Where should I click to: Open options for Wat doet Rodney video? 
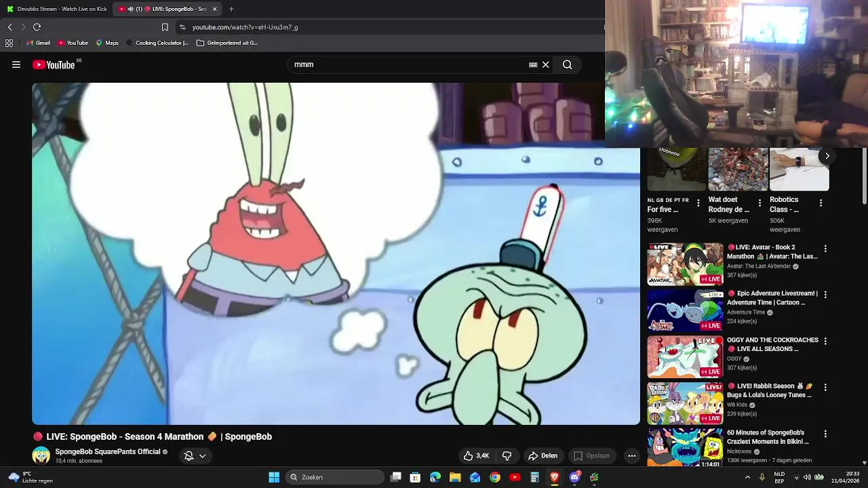[759, 203]
